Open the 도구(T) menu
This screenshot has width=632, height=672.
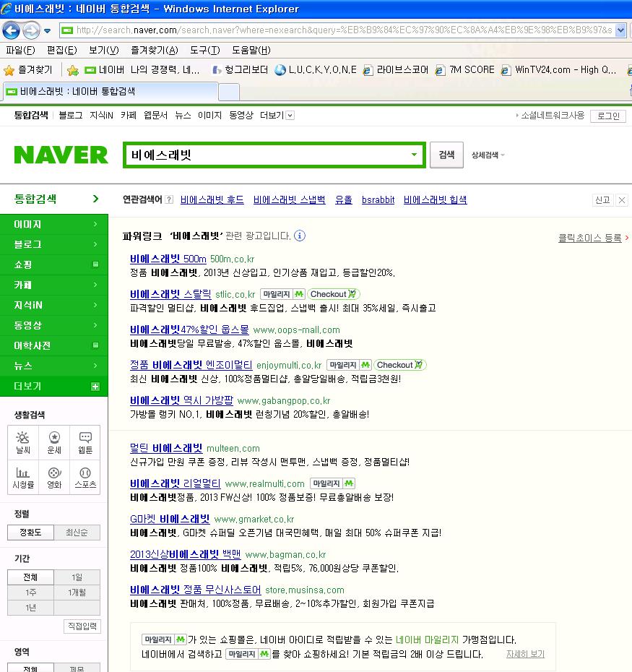(205, 50)
